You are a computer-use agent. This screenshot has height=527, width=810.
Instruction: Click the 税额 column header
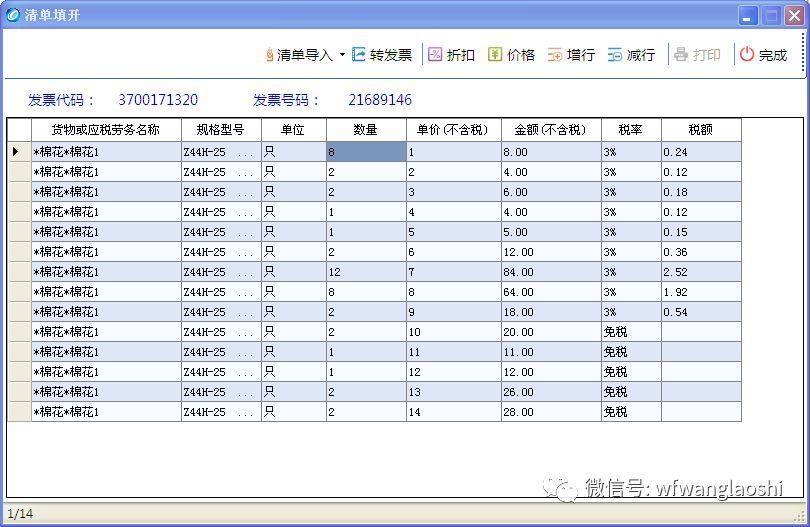pyautogui.click(x=701, y=130)
